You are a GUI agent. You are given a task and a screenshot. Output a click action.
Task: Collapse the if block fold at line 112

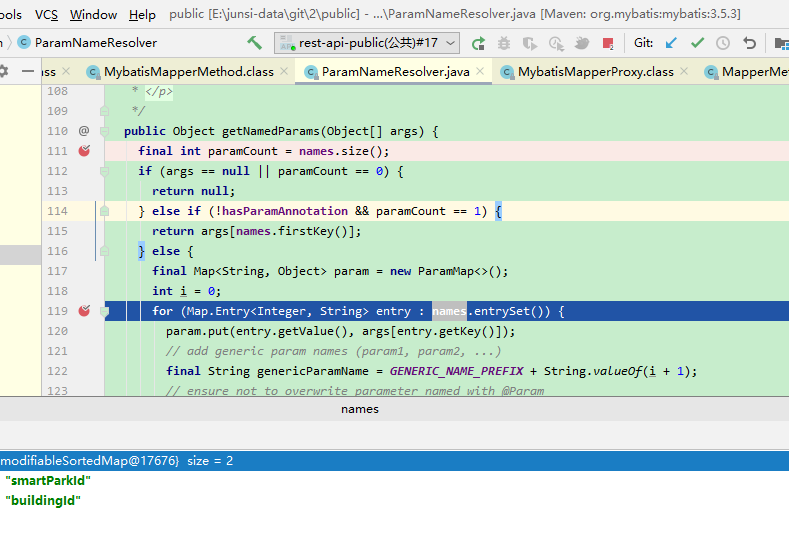(105, 171)
